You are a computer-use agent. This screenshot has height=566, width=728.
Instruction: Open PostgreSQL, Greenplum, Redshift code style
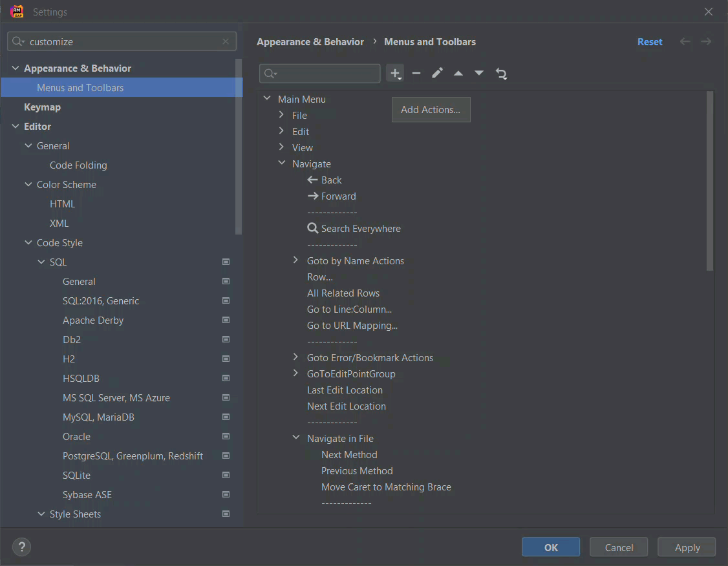click(x=133, y=456)
